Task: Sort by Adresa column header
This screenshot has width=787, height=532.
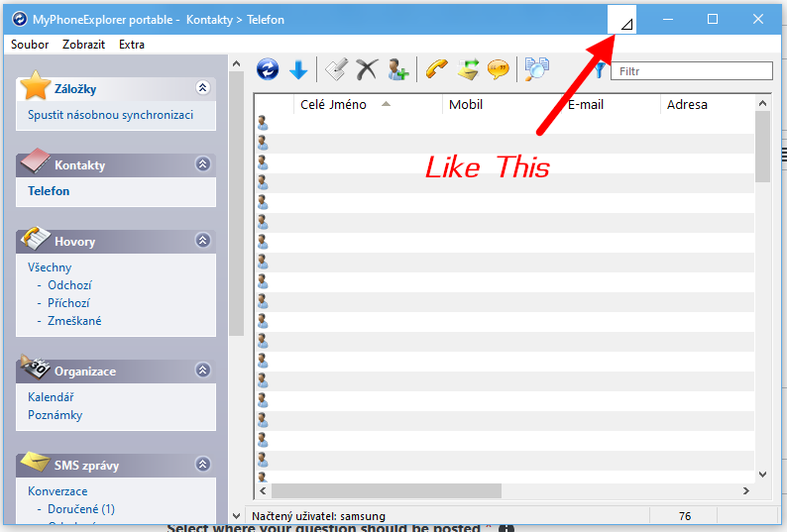Action: [707, 104]
